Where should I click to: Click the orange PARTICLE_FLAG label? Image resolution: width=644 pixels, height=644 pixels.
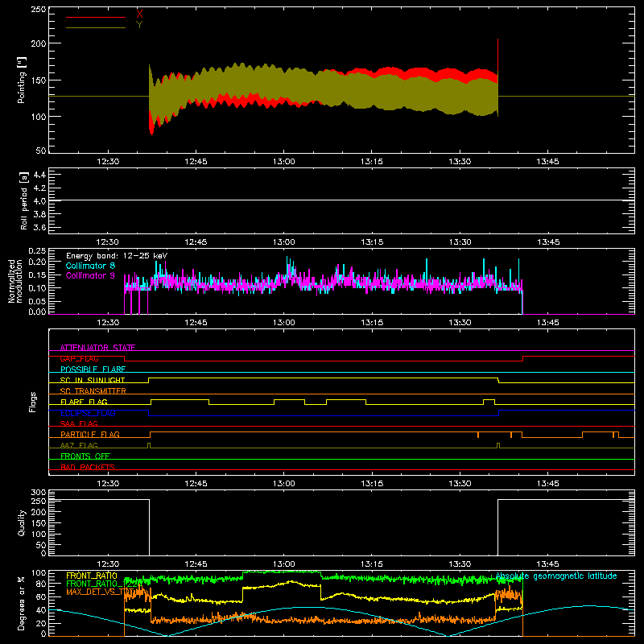click(90, 434)
